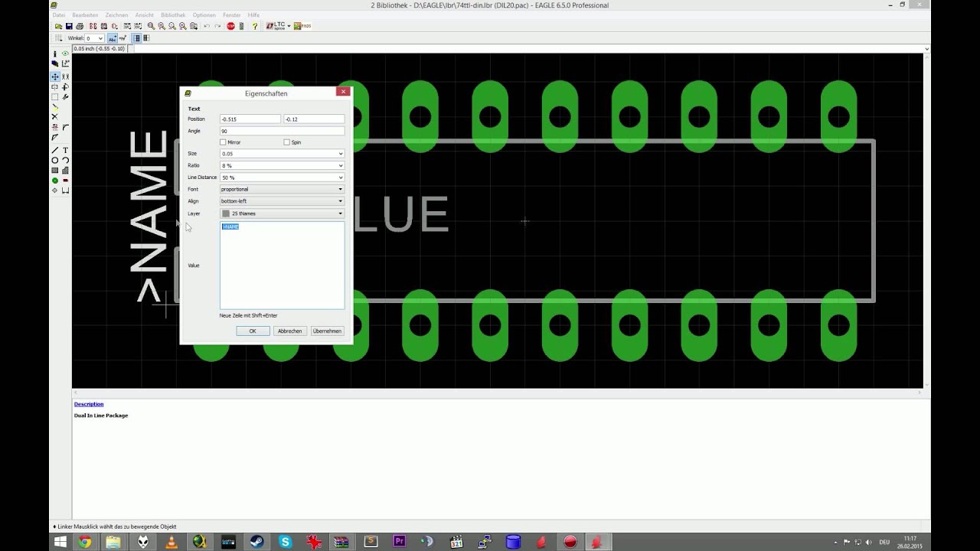Zoom in using the magnifier plus icon
This screenshot has width=980, height=551.
pyautogui.click(x=162, y=26)
